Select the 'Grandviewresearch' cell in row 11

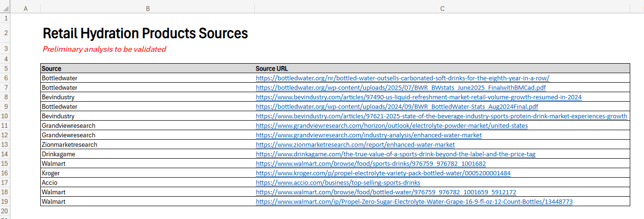pos(148,125)
